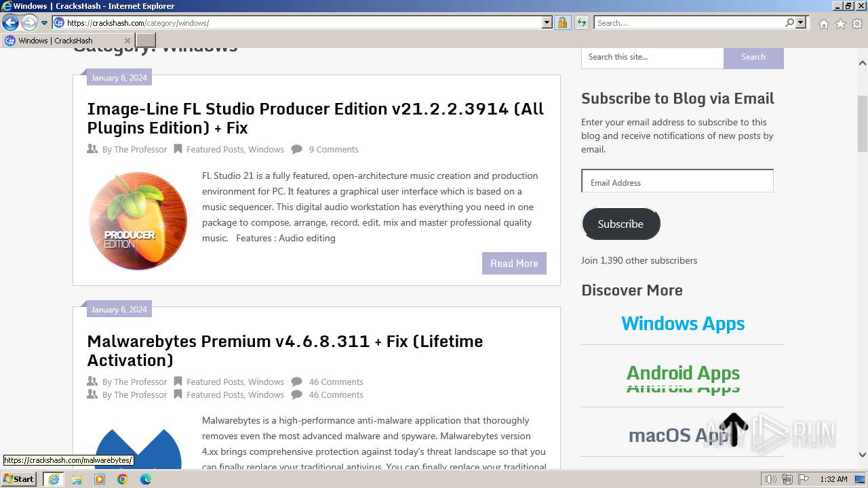Click the system clock 1:32 AM
The width and height of the screenshot is (868, 488).
point(833,479)
